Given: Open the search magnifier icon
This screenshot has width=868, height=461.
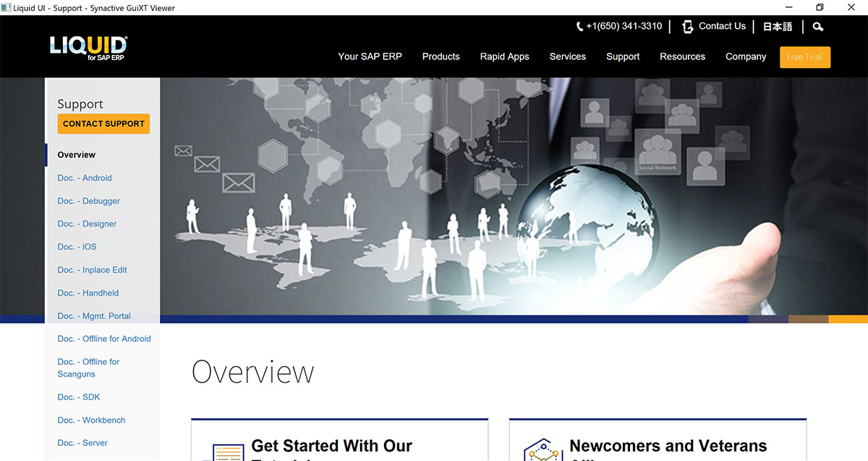Looking at the screenshot, I should point(818,27).
